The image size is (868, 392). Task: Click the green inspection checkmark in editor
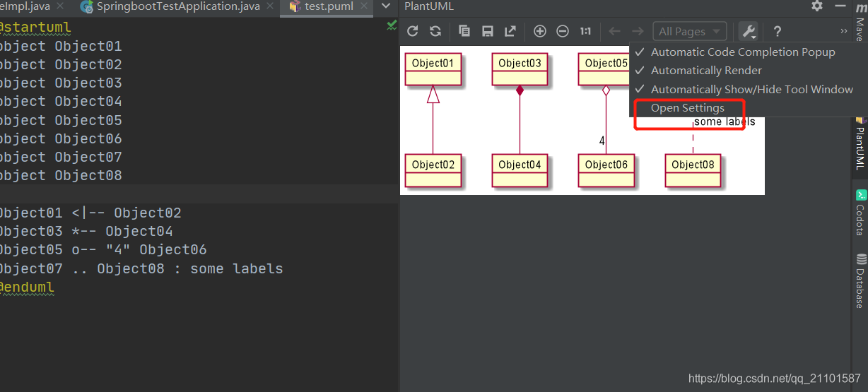pyautogui.click(x=392, y=25)
